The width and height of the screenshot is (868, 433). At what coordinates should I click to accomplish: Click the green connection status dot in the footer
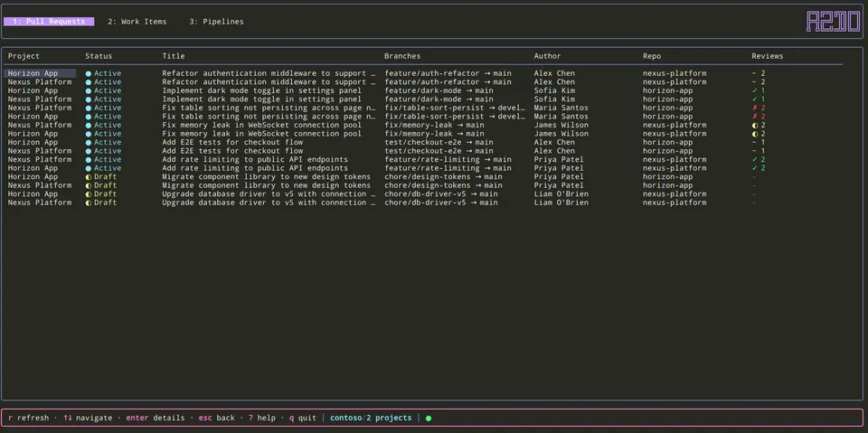pos(429,418)
